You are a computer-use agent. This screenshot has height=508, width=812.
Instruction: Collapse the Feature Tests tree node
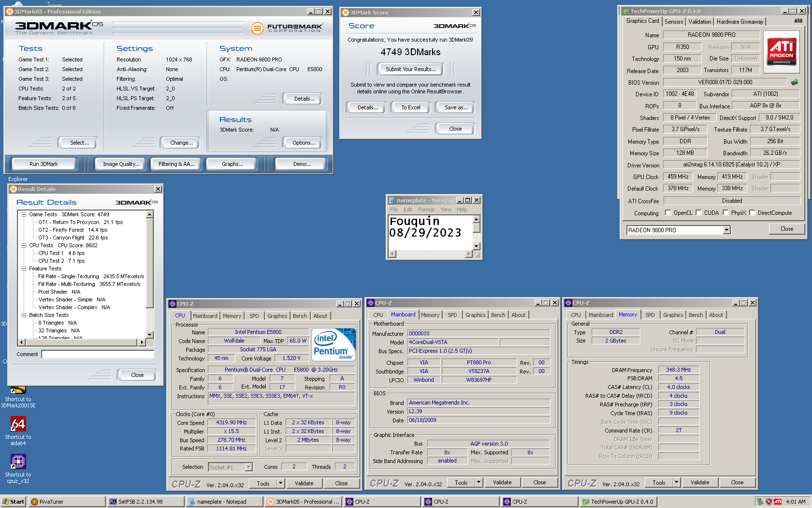point(24,269)
